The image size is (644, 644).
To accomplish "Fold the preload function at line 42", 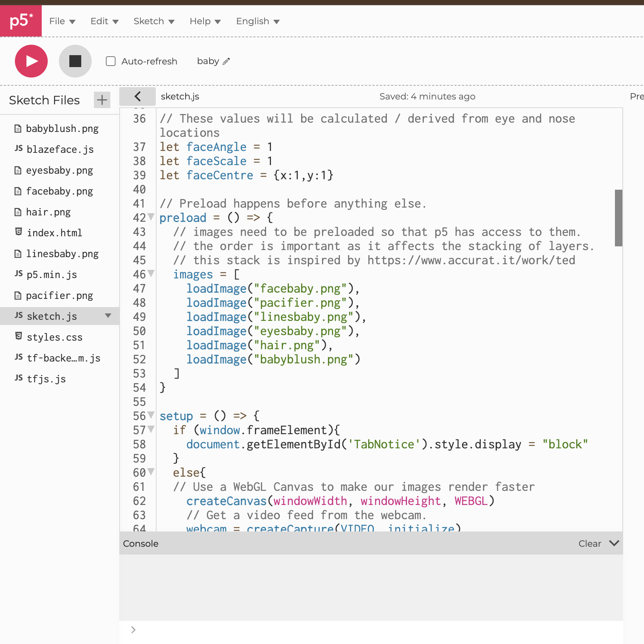I will click(151, 217).
